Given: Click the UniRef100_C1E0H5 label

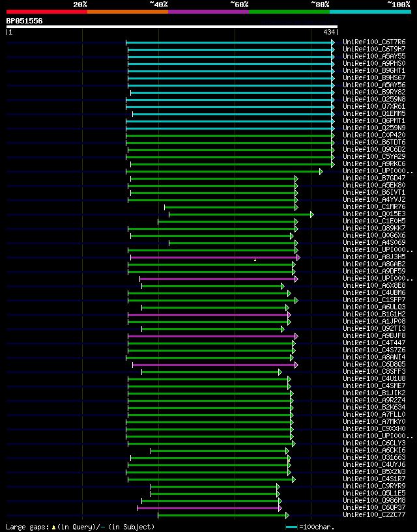Looking at the screenshot, I should [x=374, y=221].
